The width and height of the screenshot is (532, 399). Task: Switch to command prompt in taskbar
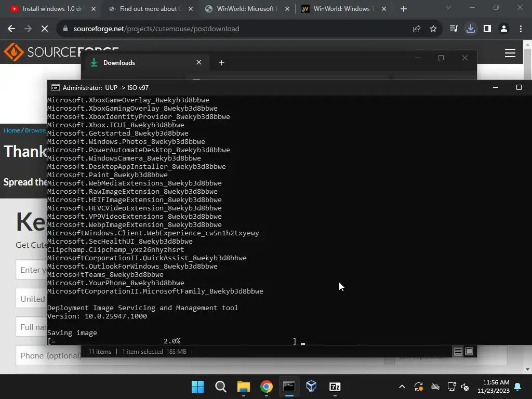289,387
